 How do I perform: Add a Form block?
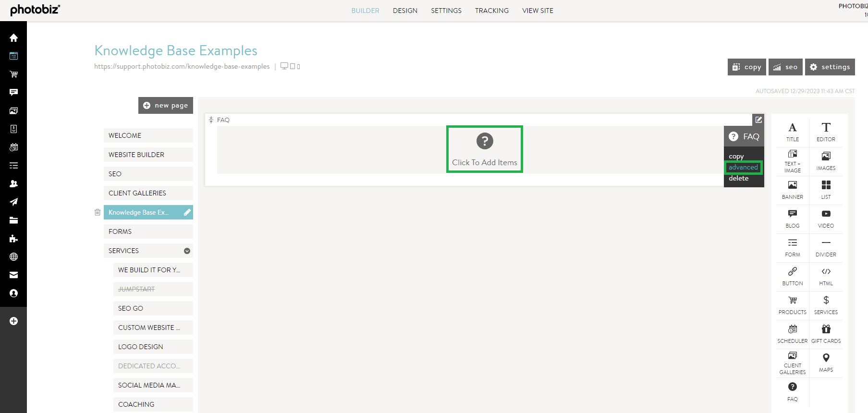793,247
